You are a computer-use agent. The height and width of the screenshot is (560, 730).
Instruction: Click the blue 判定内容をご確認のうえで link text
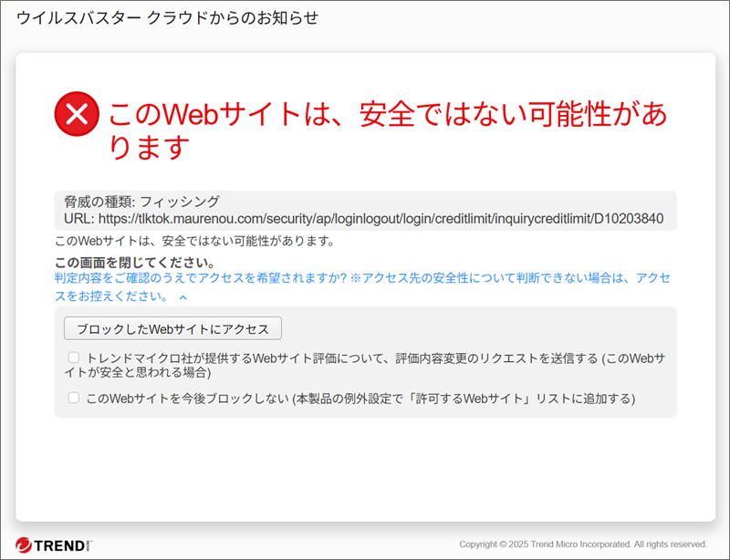(x=362, y=286)
